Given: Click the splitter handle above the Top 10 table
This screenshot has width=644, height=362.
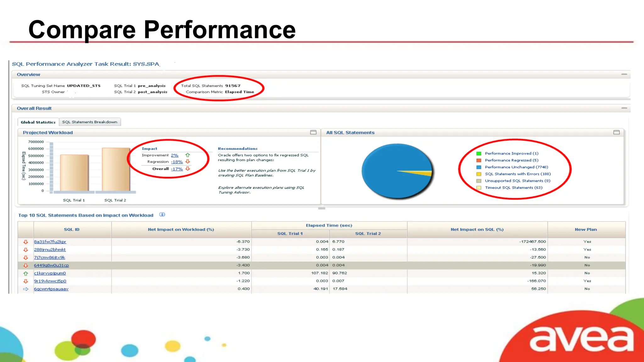Looking at the screenshot, I should point(321,208).
